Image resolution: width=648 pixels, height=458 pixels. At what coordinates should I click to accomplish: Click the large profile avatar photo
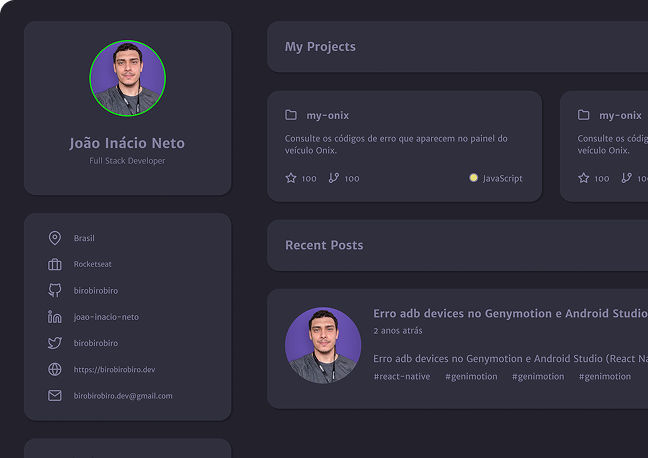point(127,78)
